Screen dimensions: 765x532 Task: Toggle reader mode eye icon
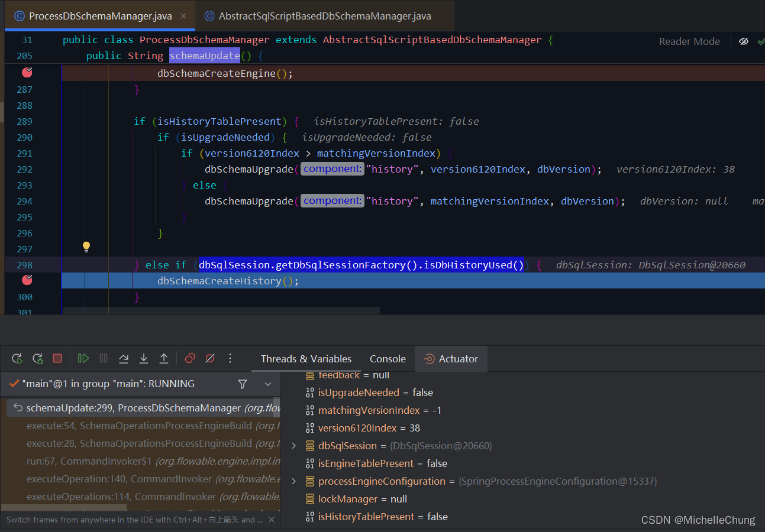[744, 41]
